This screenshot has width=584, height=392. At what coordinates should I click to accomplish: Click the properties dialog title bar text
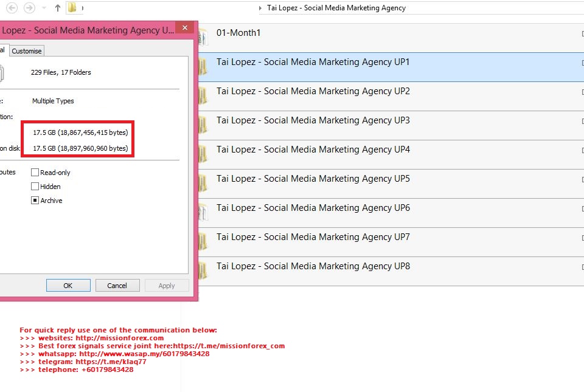88,30
